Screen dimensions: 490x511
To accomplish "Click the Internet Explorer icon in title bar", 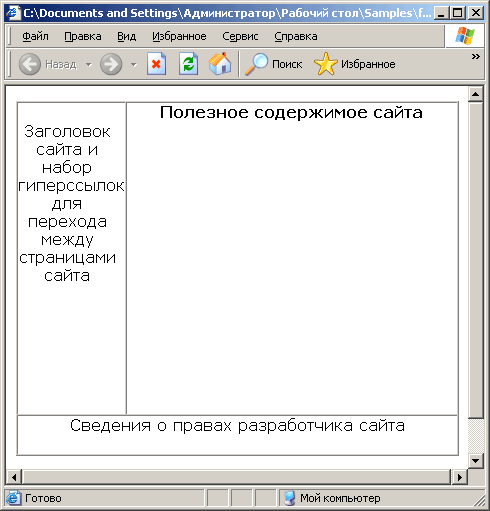I will click(x=13, y=13).
